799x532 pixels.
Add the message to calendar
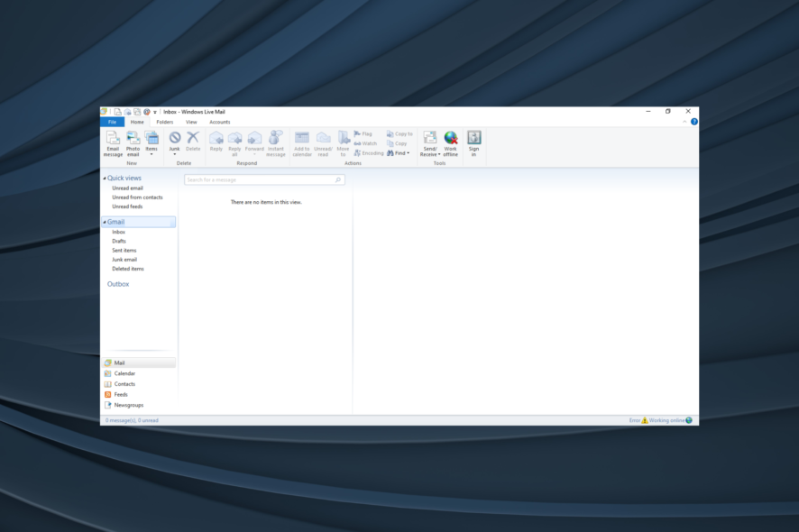(302, 143)
